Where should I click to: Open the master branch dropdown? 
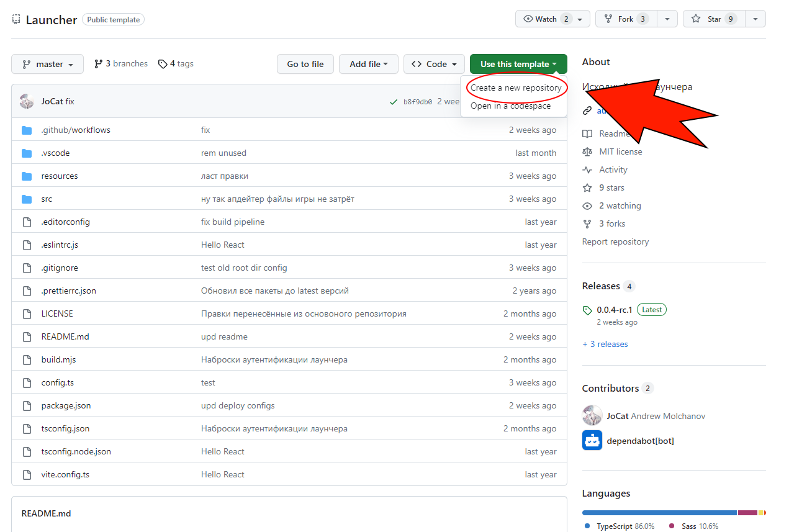(48, 64)
